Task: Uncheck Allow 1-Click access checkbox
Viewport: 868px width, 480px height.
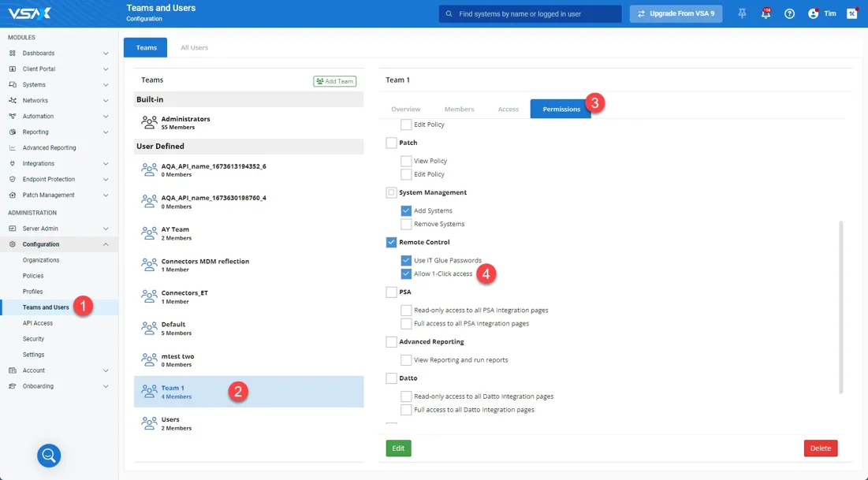Action: coord(406,274)
